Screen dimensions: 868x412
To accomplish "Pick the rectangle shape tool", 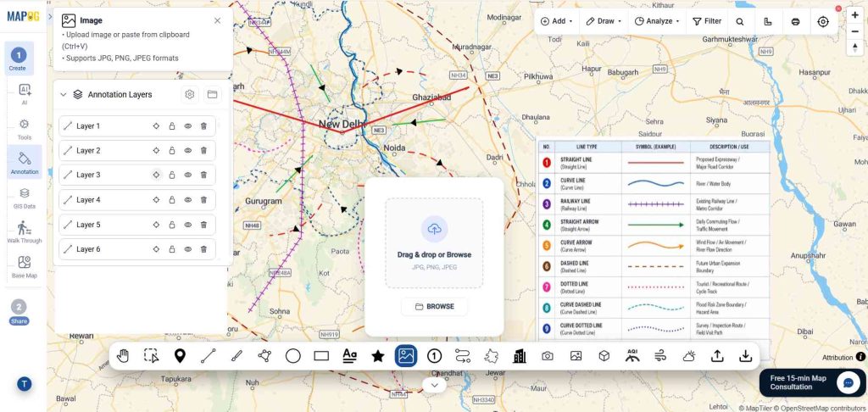I will 321,356.
